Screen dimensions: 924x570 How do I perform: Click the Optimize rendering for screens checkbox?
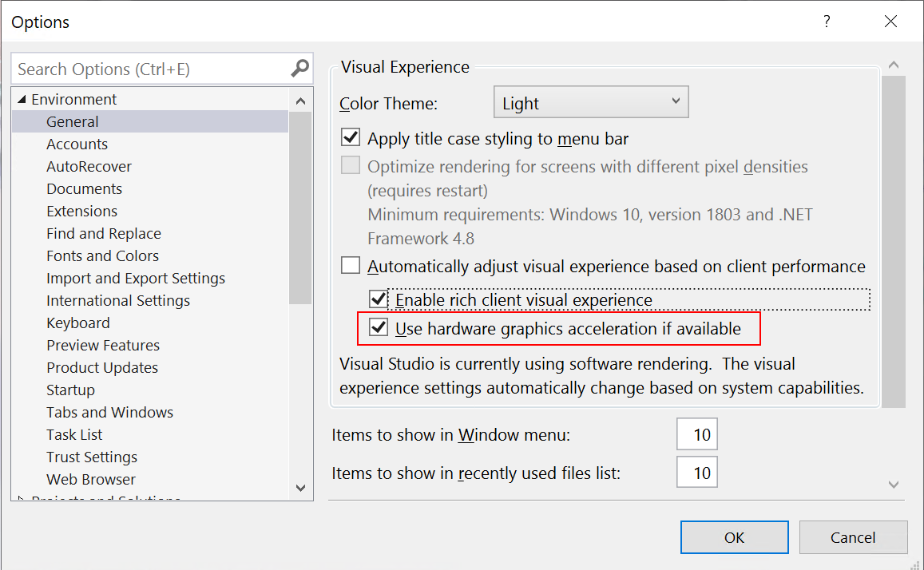point(351,165)
